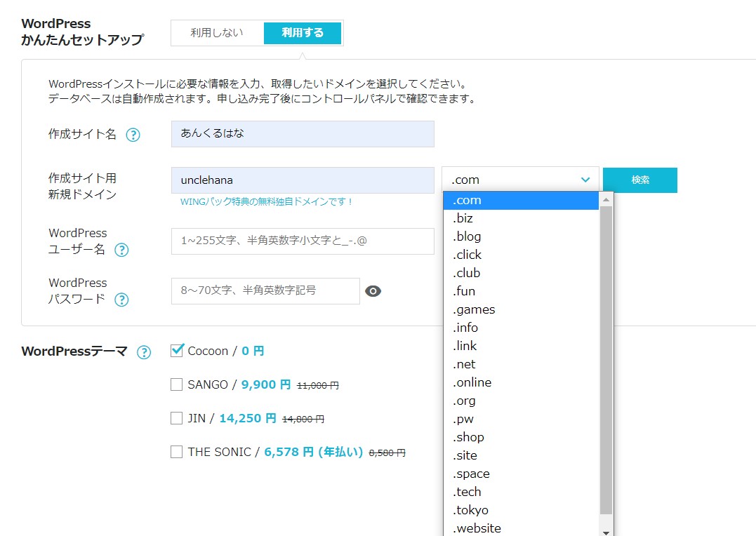Select 利用しない for WordPress setup
The height and width of the screenshot is (536, 756).
point(217,33)
